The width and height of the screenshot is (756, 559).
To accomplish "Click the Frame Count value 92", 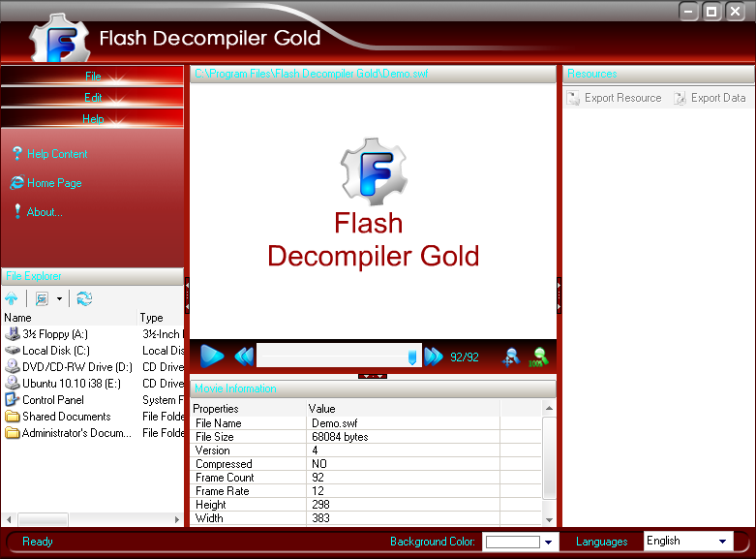I will coord(318,478).
